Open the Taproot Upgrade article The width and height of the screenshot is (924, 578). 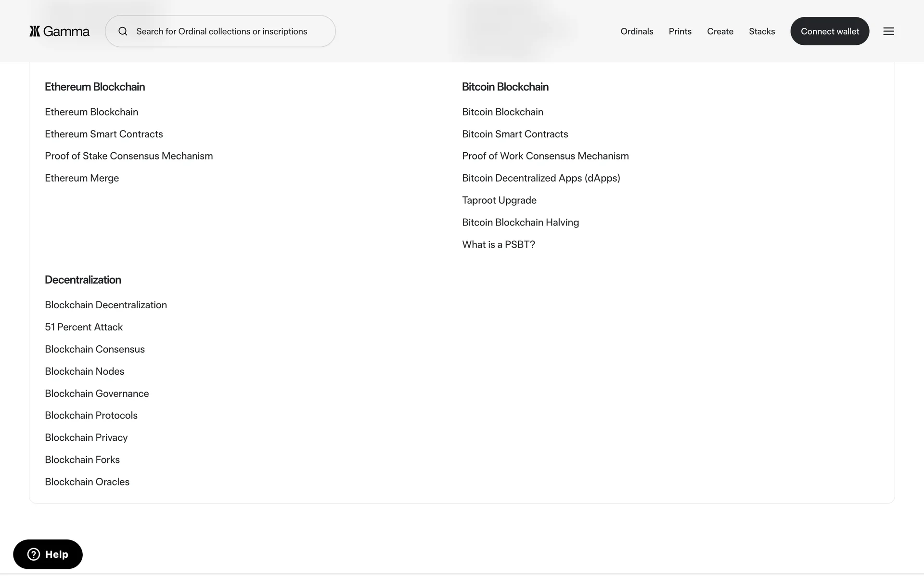[x=499, y=200]
